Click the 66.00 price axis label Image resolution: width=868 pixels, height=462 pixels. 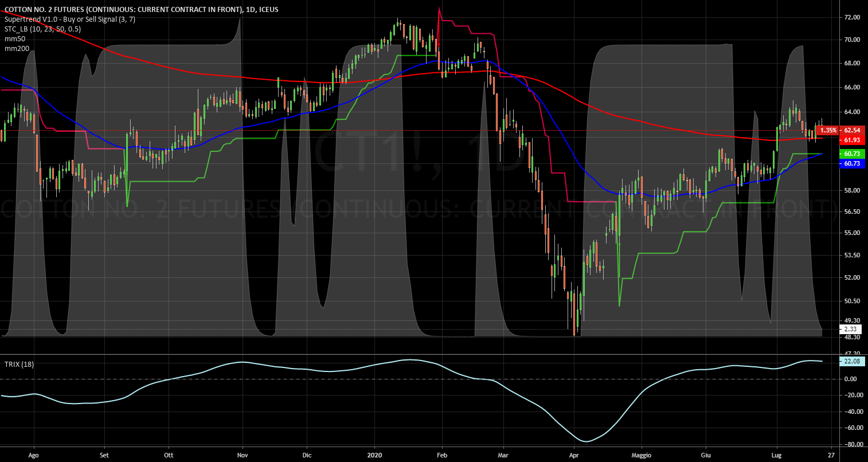(852, 87)
